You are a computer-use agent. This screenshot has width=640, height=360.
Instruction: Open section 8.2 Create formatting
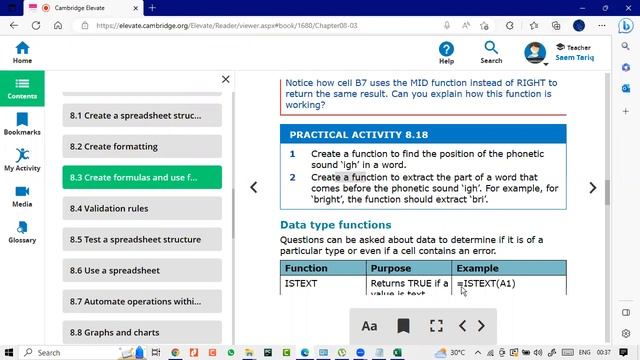click(x=142, y=147)
